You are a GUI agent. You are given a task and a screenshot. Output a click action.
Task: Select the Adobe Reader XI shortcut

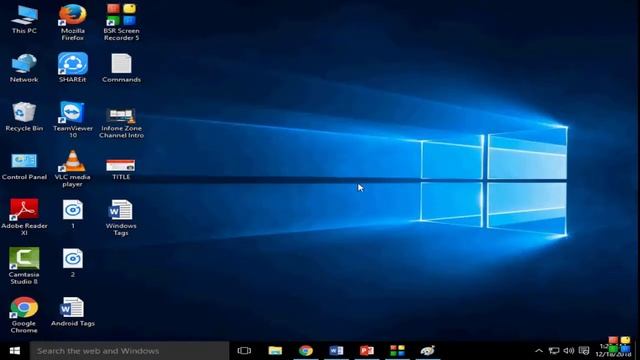point(24,217)
